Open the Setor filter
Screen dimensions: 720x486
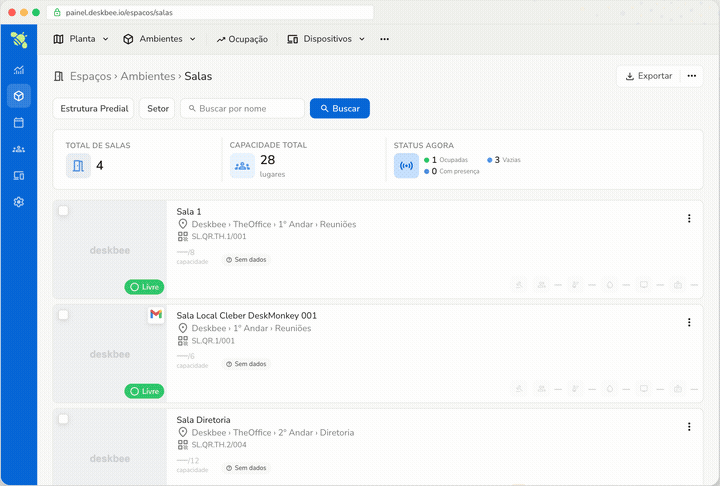click(158, 108)
